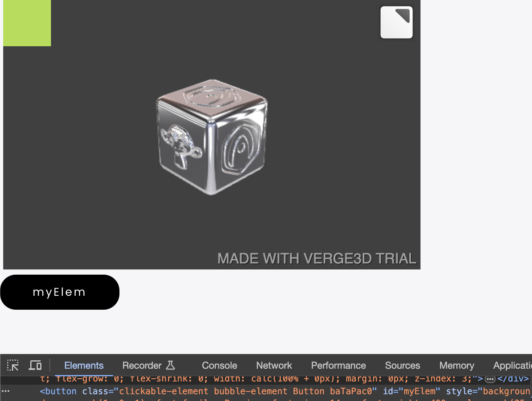The height and width of the screenshot is (401, 532).
Task: Open the Memory tab
Action: (457, 366)
